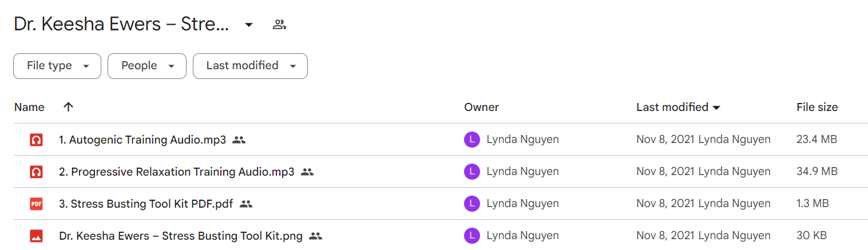
Task: Click the PDF icon for Stress Busting Tool Kit
Action: [x=36, y=204]
